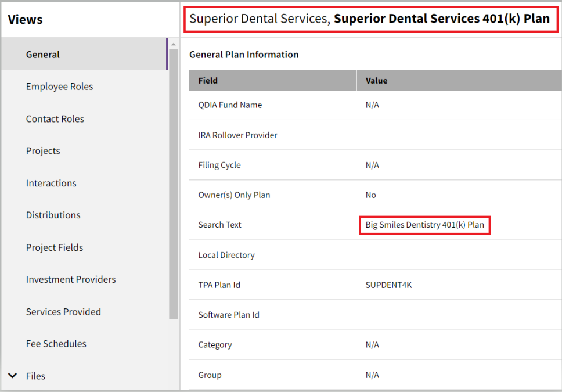Switch to the Projects view

[43, 151]
